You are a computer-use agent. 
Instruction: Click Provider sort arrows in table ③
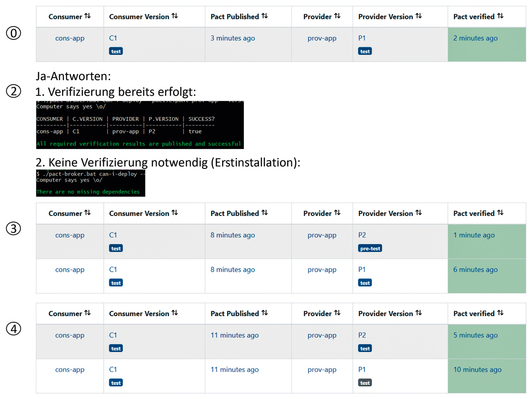(337, 213)
